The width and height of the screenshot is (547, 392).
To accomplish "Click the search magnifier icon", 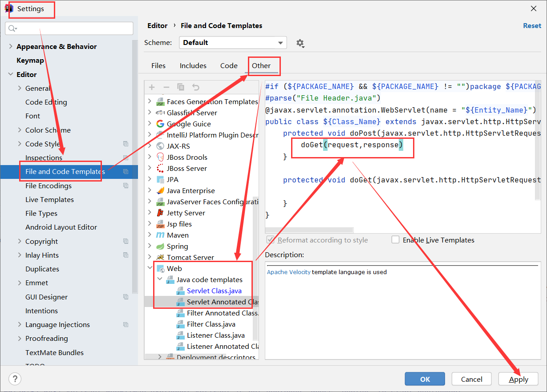I will 12,28.
